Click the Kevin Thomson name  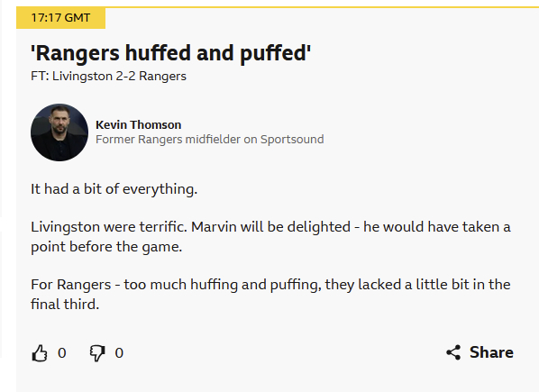[x=138, y=124]
